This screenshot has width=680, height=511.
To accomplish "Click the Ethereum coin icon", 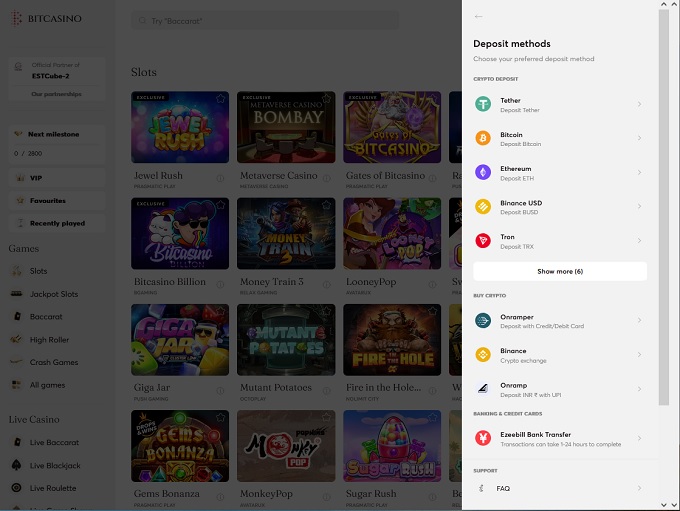I will point(483,172).
